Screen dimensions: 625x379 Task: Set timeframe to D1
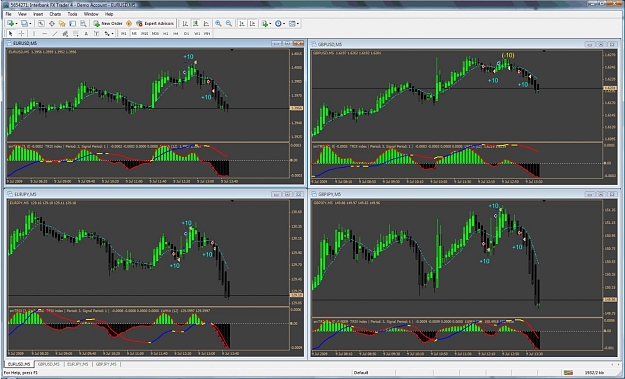(x=186, y=33)
